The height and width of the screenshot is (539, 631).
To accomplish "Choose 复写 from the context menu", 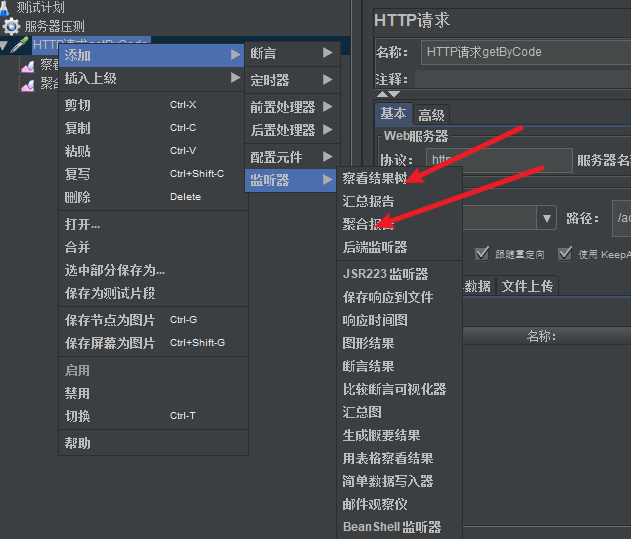I will click(x=153, y=174).
